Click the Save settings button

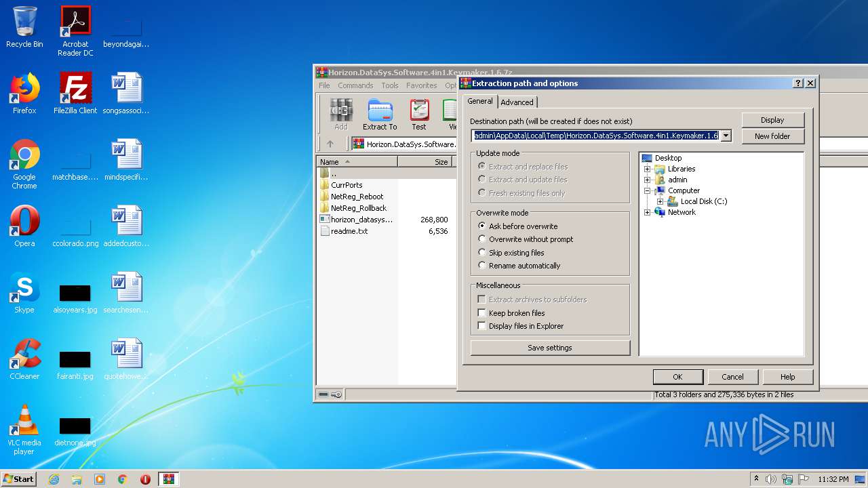click(550, 348)
